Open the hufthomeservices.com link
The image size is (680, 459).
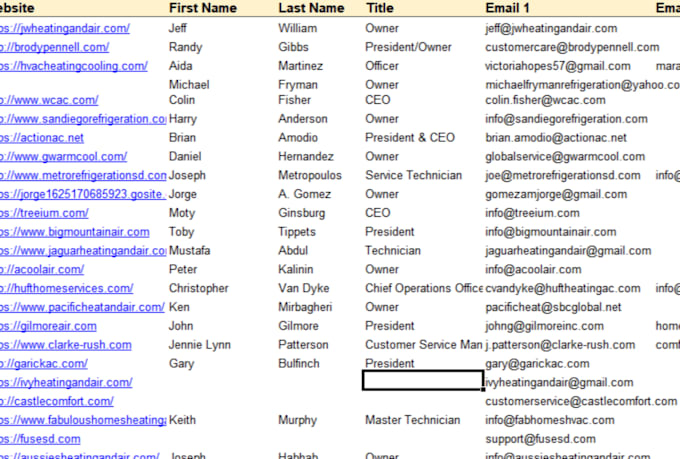pyautogui.click(x=66, y=289)
